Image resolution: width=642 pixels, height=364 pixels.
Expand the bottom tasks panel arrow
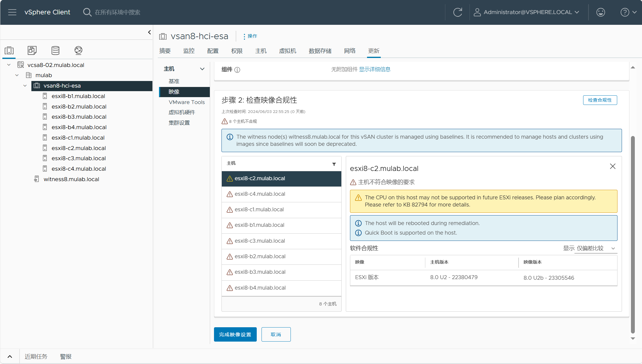[10, 357]
